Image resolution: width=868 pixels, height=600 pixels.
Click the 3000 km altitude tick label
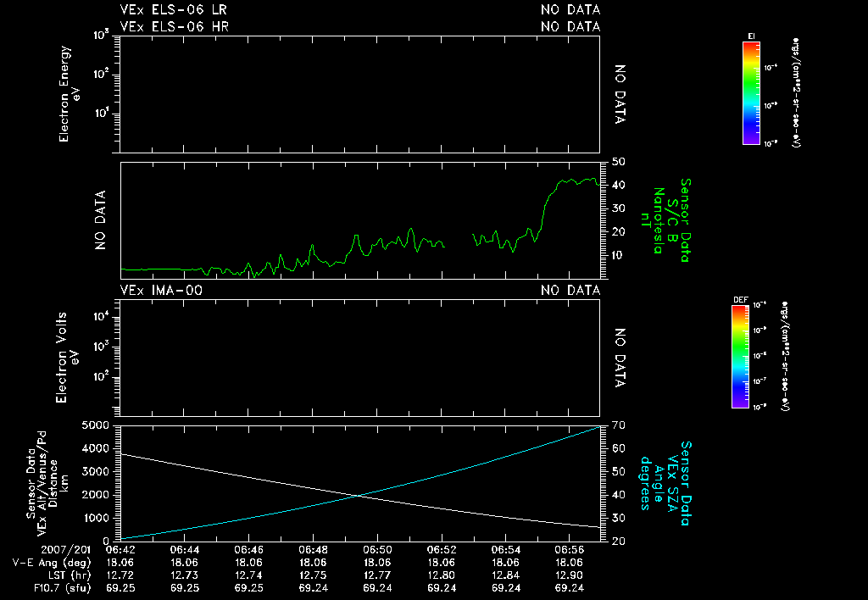95,471
